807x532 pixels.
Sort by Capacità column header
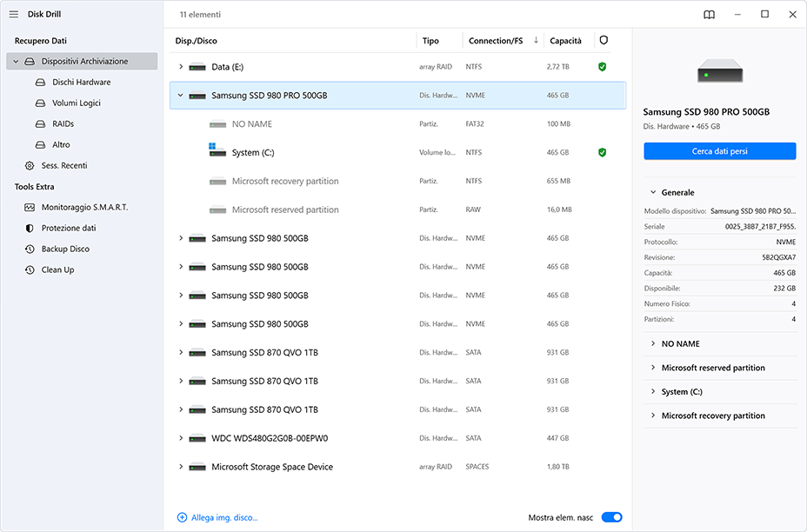(x=565, y=41)
